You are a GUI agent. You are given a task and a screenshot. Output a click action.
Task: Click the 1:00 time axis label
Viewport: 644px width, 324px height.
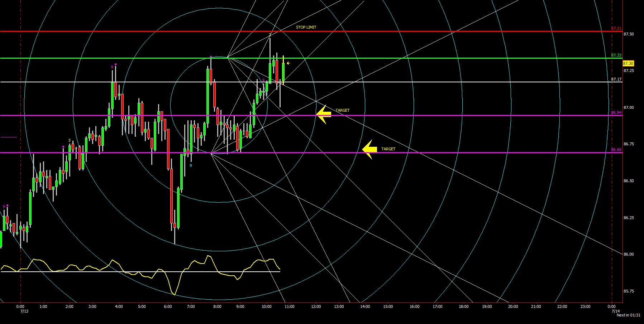click(43, 306)
